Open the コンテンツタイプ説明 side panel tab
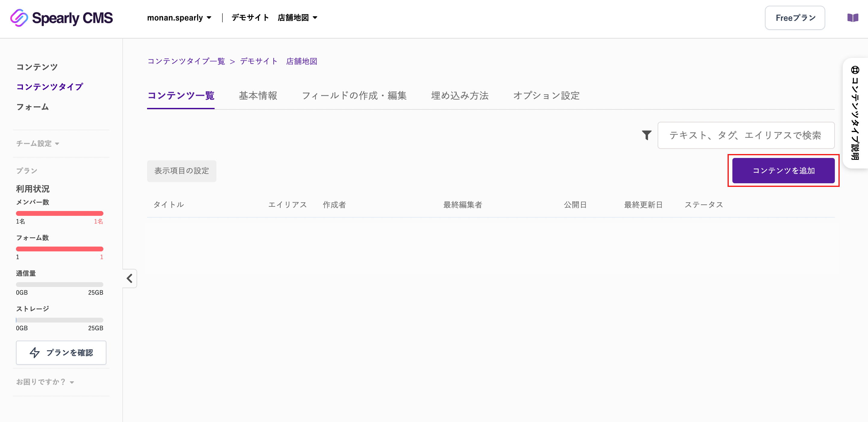This screenshot has width=868, height=422. pos(855,113)
